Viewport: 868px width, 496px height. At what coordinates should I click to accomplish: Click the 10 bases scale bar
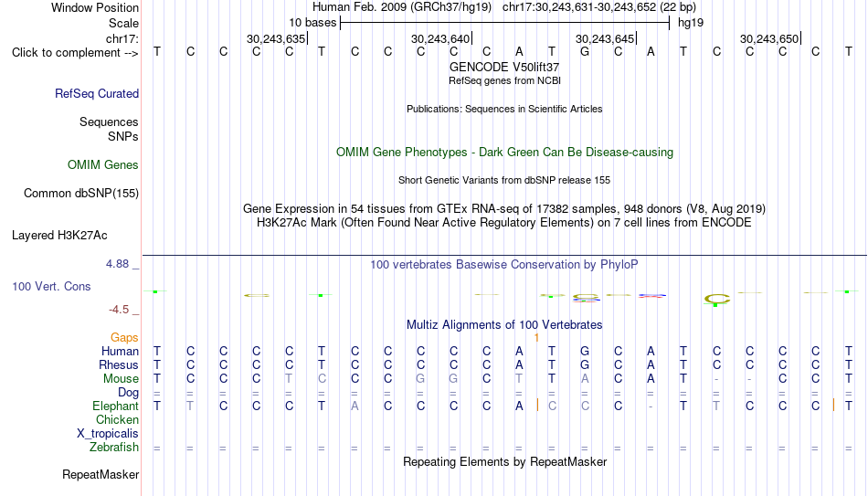(x=505, y=23)
